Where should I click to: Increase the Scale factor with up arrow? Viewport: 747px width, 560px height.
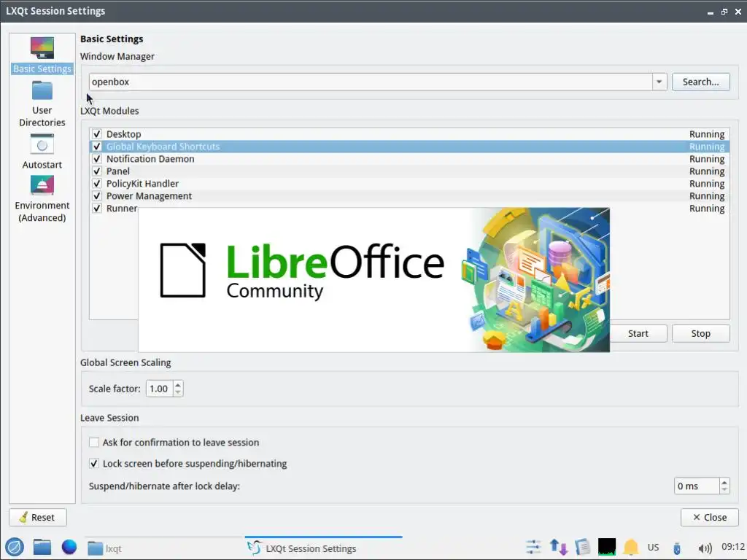coord(178,385)
